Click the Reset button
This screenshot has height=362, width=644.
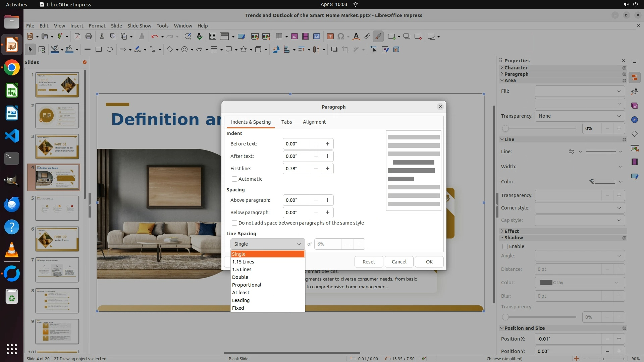[x=369, y=262]
